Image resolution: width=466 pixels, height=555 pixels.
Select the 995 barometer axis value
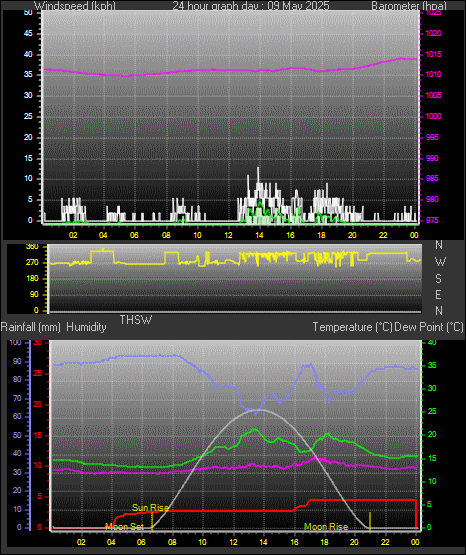pos(432,137)
